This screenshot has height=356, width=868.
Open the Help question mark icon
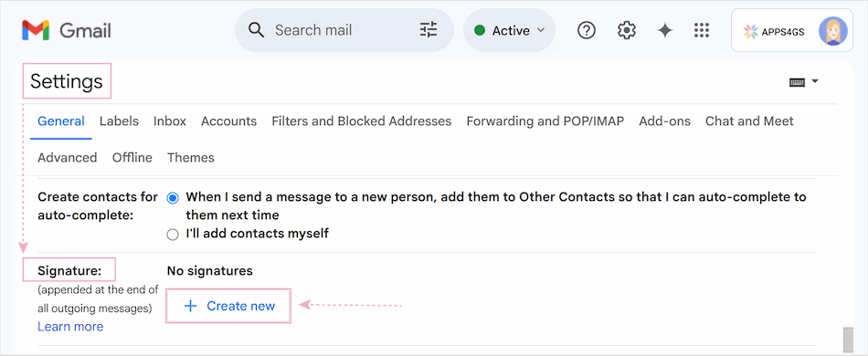[587, 30]
